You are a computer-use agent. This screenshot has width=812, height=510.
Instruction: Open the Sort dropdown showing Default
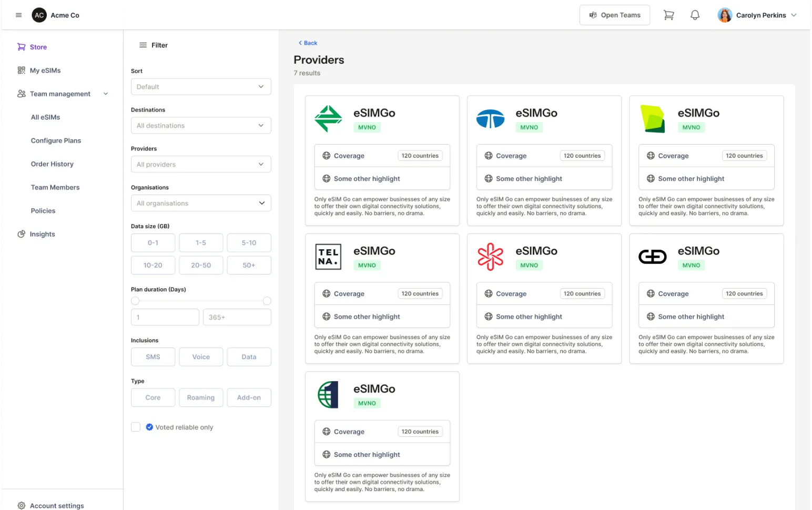(201, 87)
